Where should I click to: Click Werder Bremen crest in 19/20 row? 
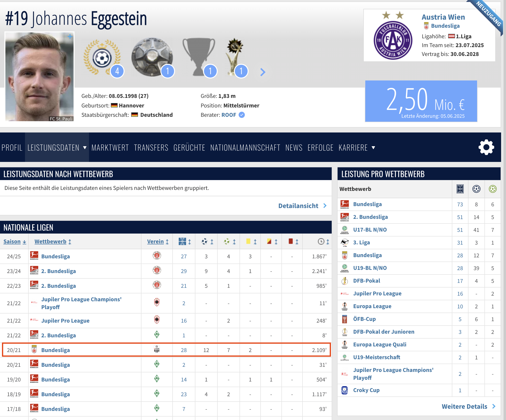coord(157,379)
